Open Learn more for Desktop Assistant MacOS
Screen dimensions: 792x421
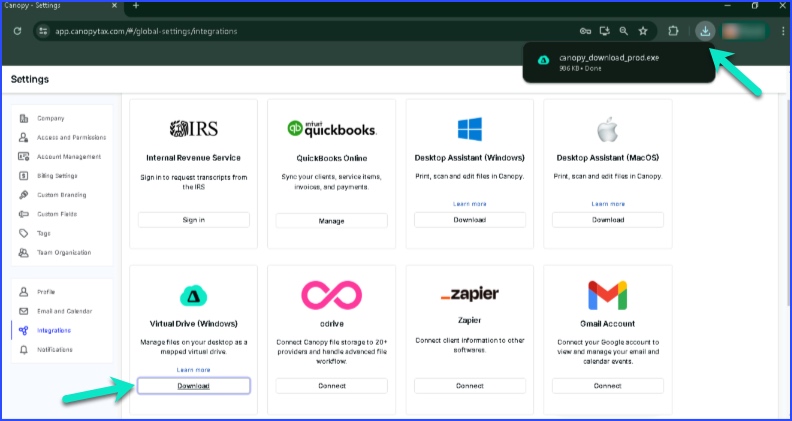click(x=608, y=204)
